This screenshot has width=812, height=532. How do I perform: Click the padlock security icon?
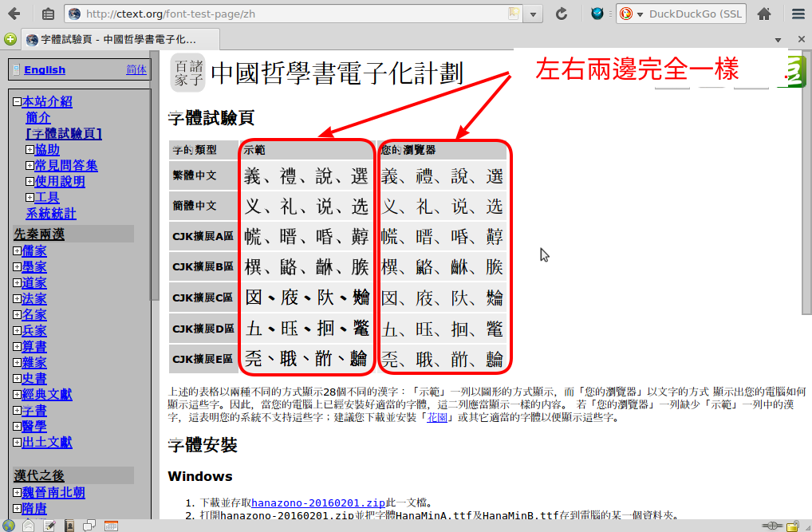[792, 526]
